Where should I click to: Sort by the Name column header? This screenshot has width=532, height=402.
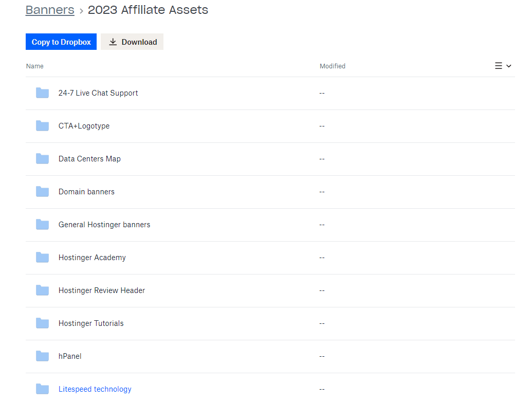35,66
